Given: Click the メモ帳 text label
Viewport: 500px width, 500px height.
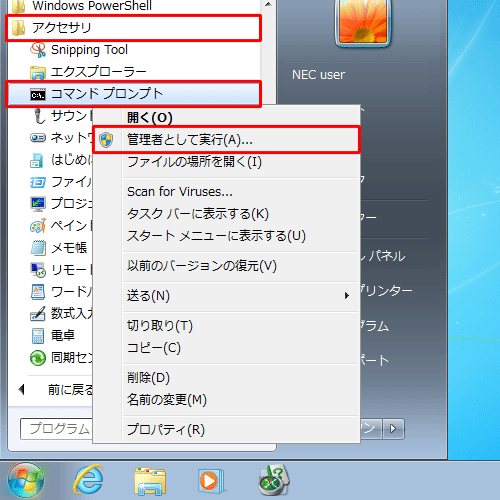Looking at the screenshot, I should click(69, 248).
